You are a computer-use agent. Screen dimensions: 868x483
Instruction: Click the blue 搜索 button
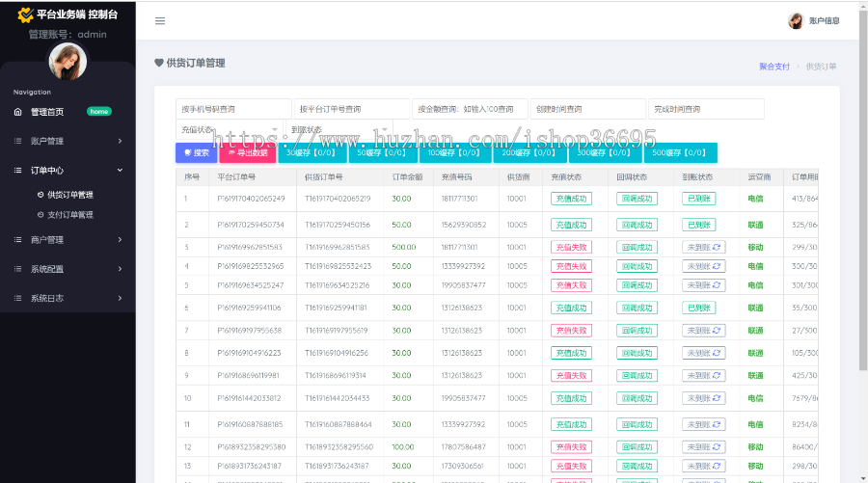pyautogui.click(x=197, y=152)
